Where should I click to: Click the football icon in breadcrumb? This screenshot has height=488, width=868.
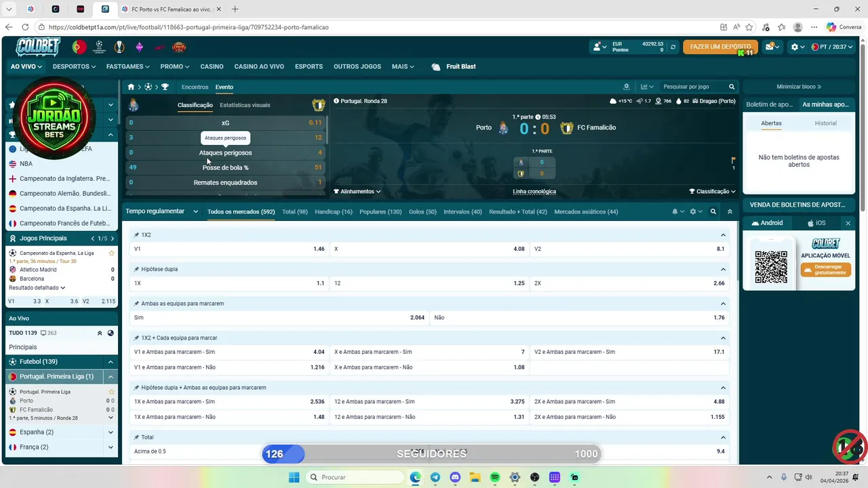click(x=148, y=87)
